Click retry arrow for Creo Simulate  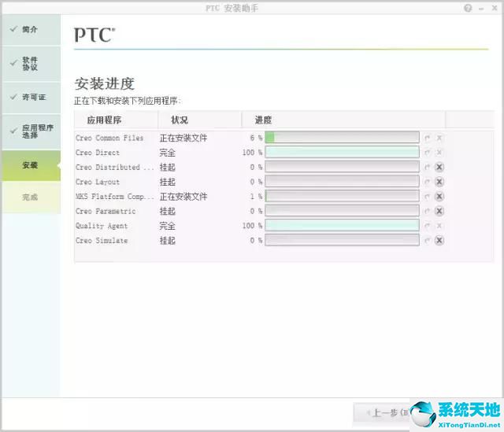(427, 241)
